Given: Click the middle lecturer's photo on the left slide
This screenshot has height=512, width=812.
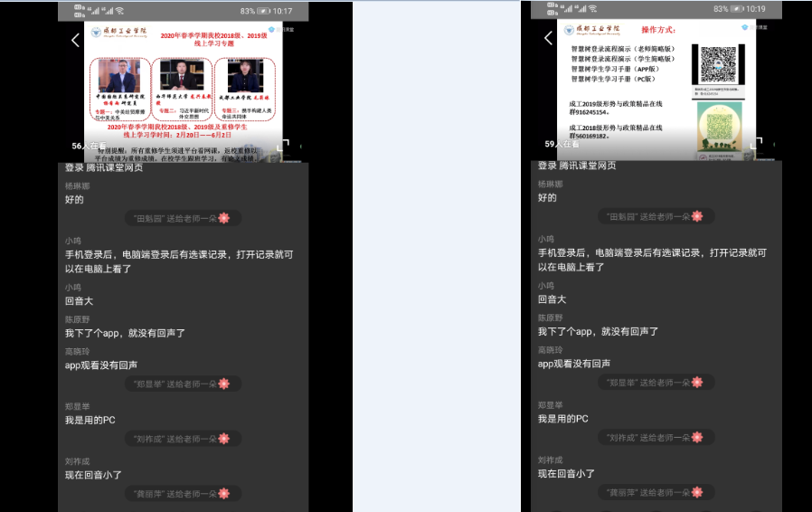Looking at the screenshot, I should 179,78.
